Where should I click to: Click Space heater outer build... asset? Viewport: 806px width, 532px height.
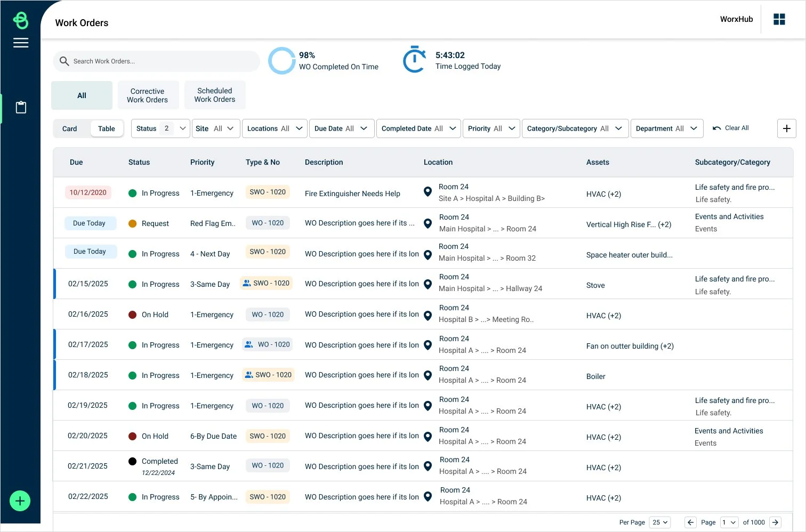[x=630, y=255]
